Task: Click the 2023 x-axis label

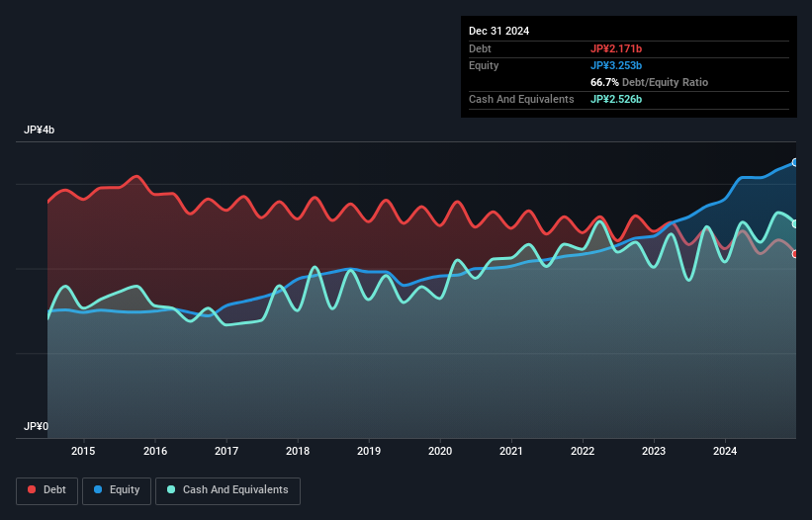Action: 654,451
